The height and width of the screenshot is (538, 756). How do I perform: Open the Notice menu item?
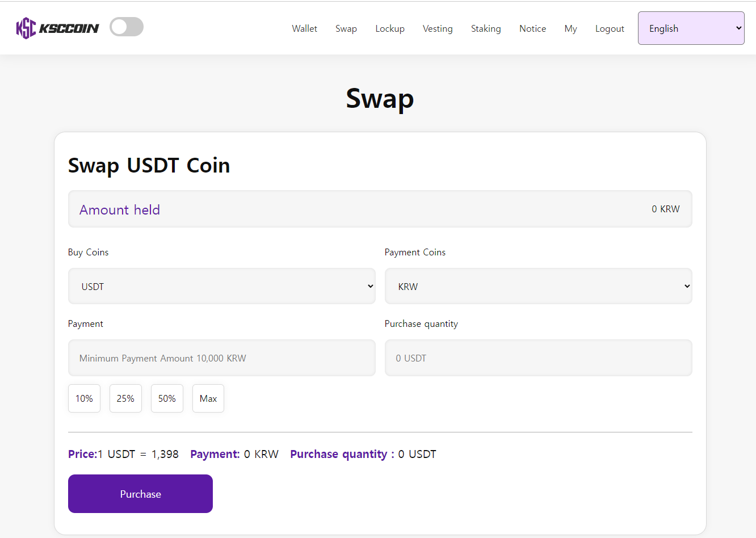point(532,28)
